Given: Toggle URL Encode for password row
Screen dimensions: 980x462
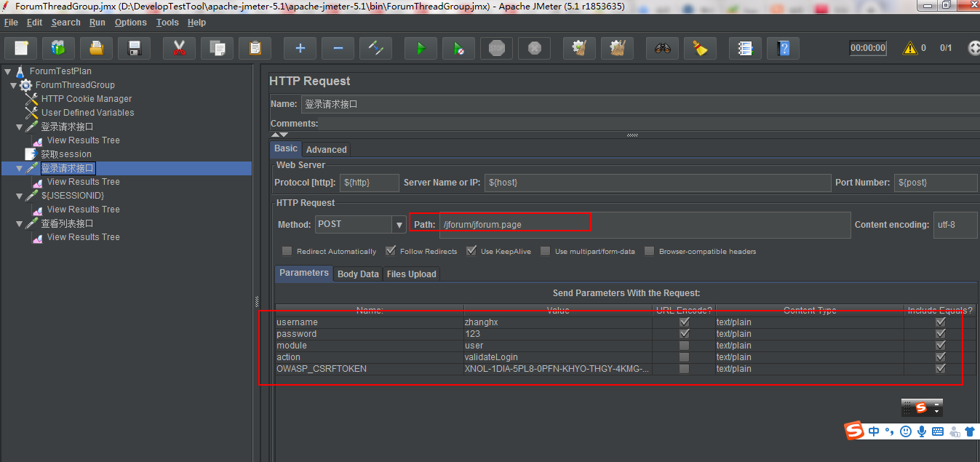Looking at the screenshot, I should pos(684,334).
